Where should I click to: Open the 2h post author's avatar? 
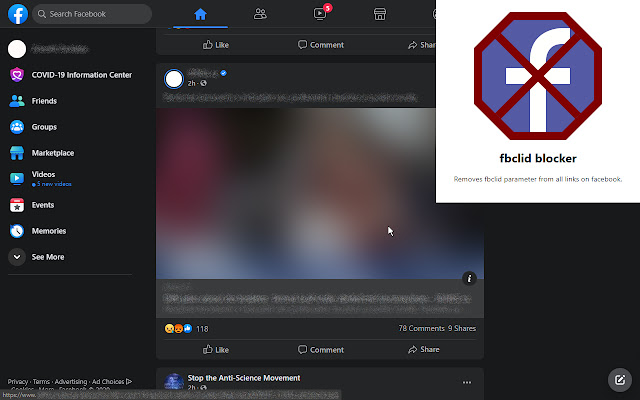(x=174, y=79)
